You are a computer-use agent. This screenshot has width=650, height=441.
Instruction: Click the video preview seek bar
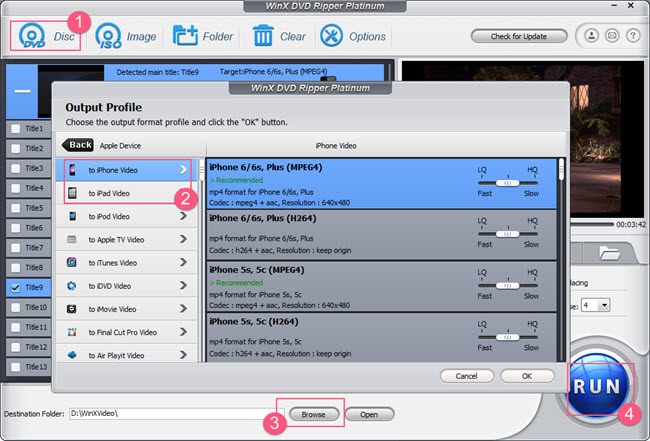pyautogui.click(x=592, y=224)
